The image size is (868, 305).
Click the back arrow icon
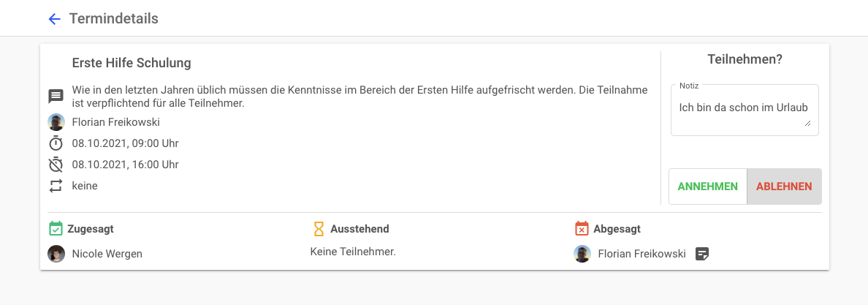(54, 19)
